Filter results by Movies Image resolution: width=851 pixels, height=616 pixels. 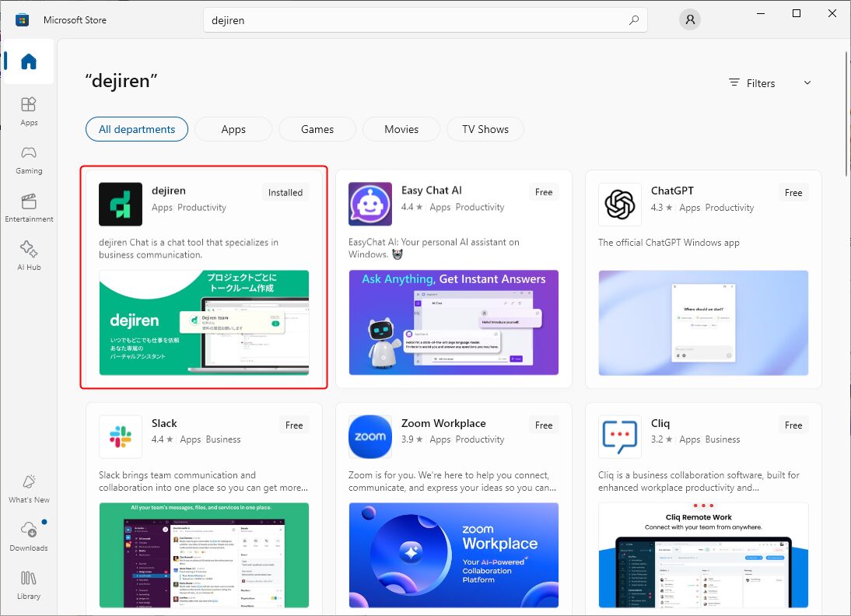pos(401,129)
